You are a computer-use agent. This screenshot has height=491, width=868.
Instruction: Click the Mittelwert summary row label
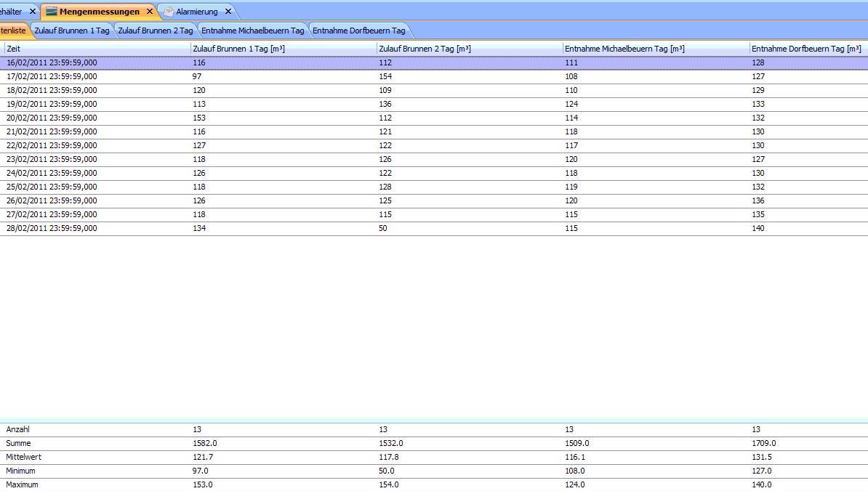21,457
